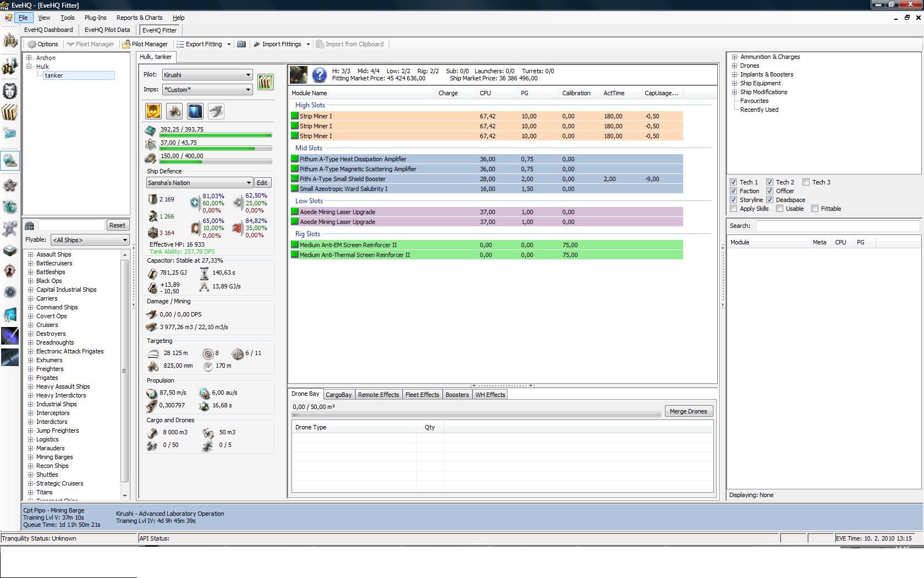Viewport: 924px width, 578px height.
Task: Open the File menu
Action: tap(23, 18)
